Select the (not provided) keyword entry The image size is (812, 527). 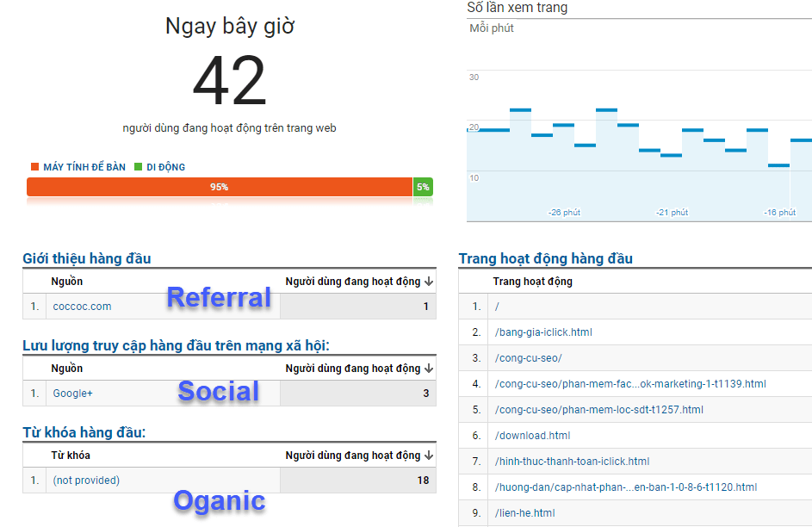point(85,480)
